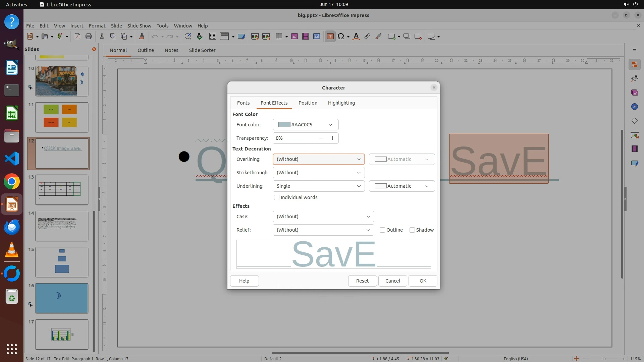644x362 pixels.
Task: Open the Font color #AAC0C5 picker
Action: point(305,125)
